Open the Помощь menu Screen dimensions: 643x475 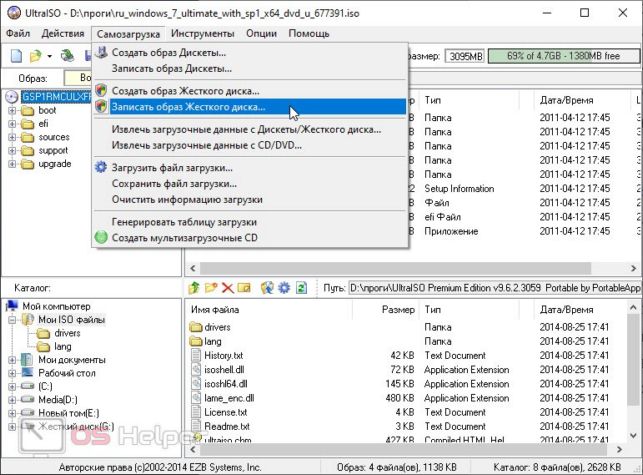[x=309, y=33]
